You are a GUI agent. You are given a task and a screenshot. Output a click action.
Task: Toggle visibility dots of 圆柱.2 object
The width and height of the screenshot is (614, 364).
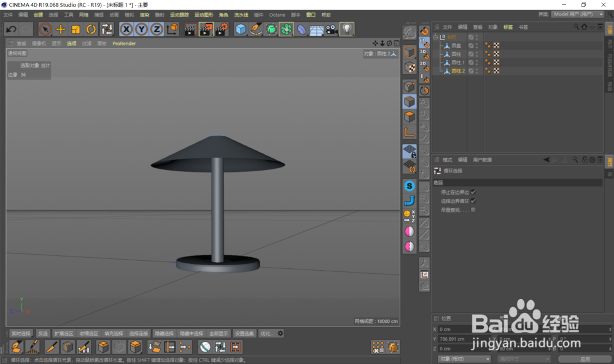476,71
